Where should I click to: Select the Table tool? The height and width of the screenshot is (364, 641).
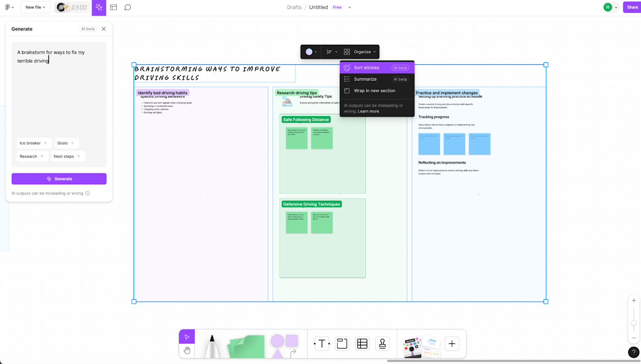click(x=362, y=343)
